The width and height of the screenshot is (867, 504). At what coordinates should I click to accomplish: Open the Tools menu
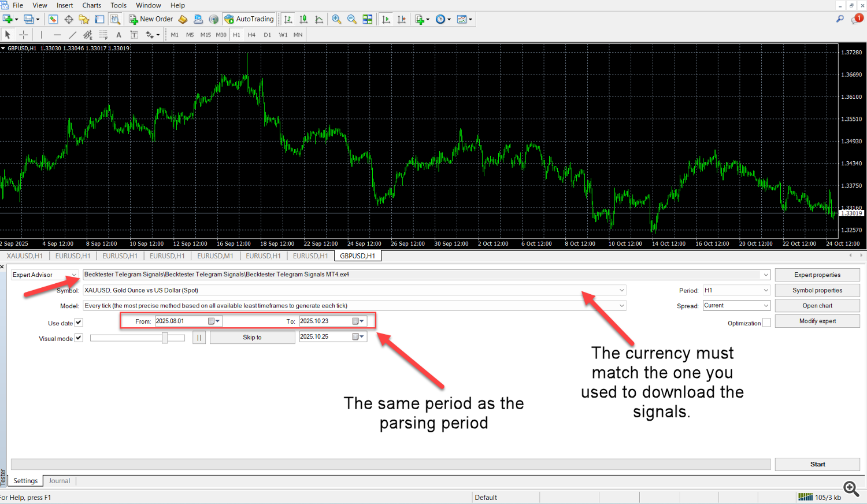pyautogui.click(x=118, y=5)
